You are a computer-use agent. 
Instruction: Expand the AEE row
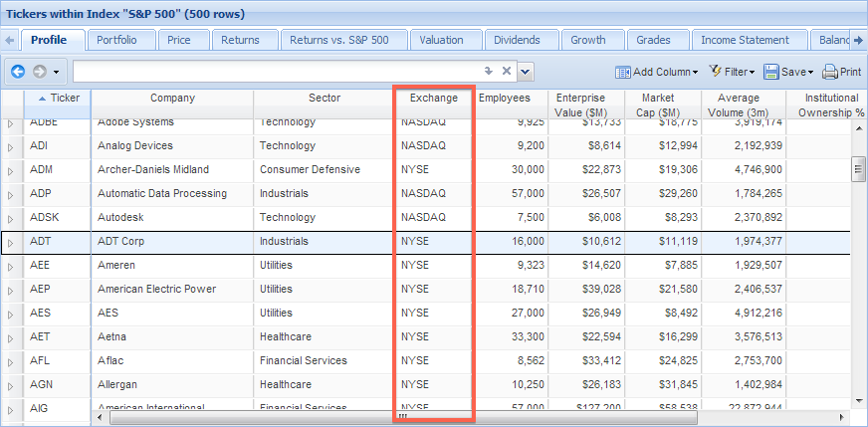point(11,267)
